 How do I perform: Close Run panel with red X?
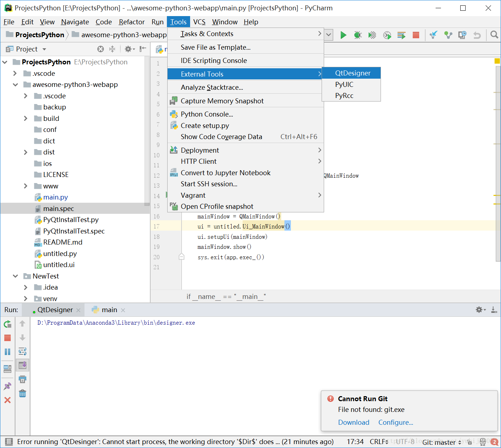8,400
